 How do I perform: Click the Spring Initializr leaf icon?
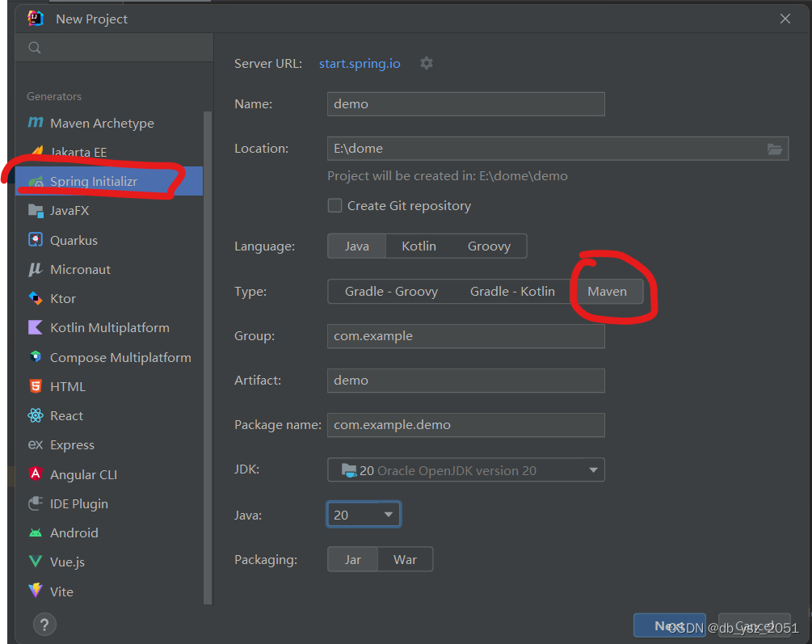pyautogui.click(x=36, y=181)
